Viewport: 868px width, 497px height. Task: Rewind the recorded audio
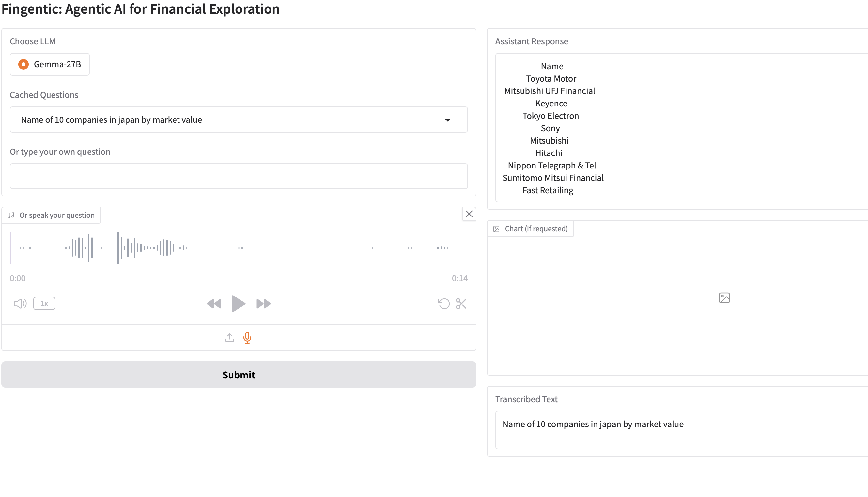point(214,303)
